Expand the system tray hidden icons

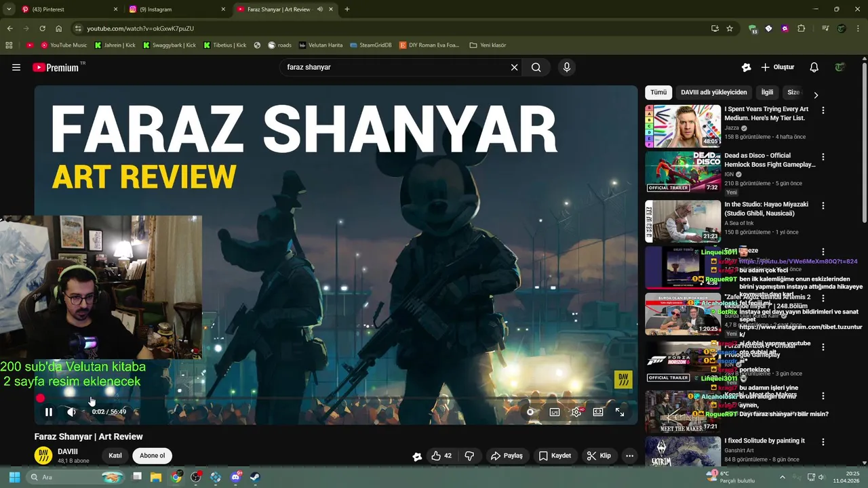782,477
